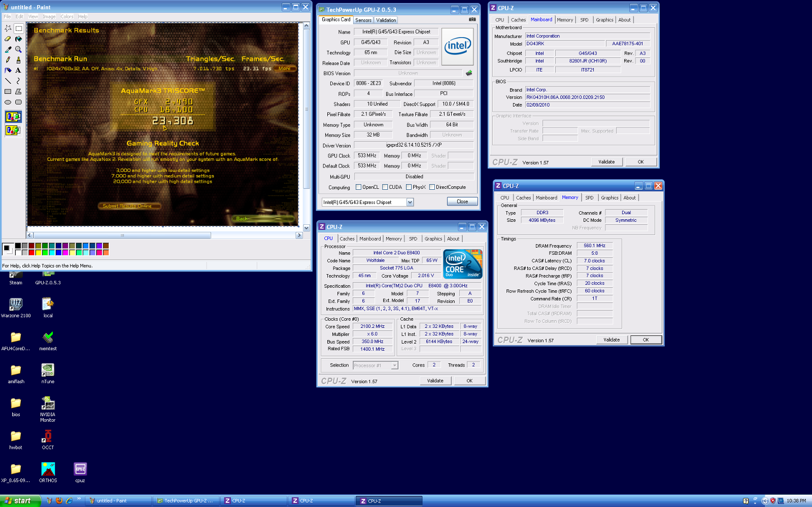Screen dimensions: 812x507
Task: Click OK in the CPU-Z Memory window
Action: pos(646,340)
